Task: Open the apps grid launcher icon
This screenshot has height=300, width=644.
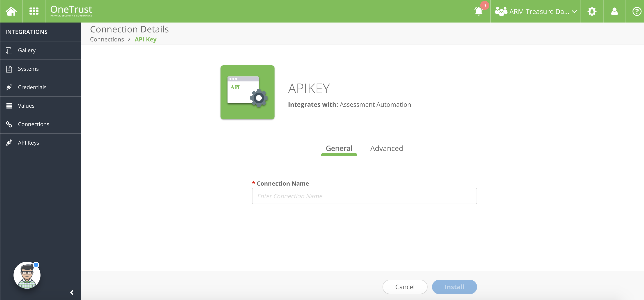Action: tap(34, 11)
